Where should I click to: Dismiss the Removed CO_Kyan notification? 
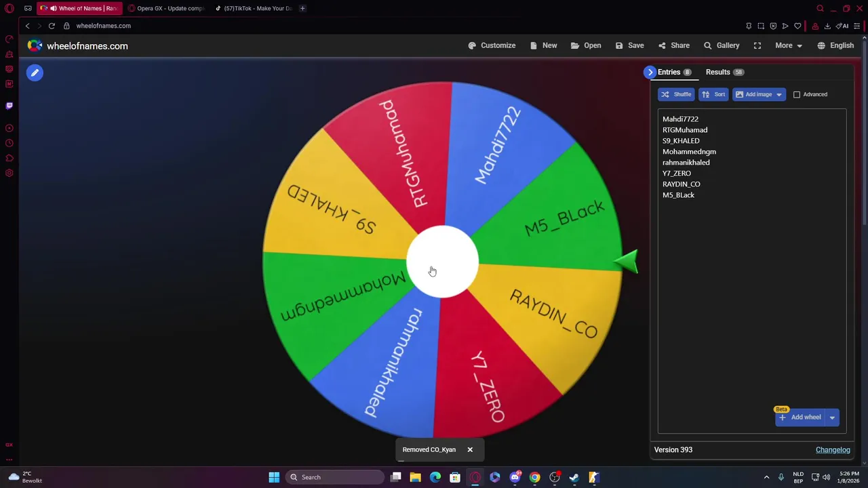(x=469, y=449)
